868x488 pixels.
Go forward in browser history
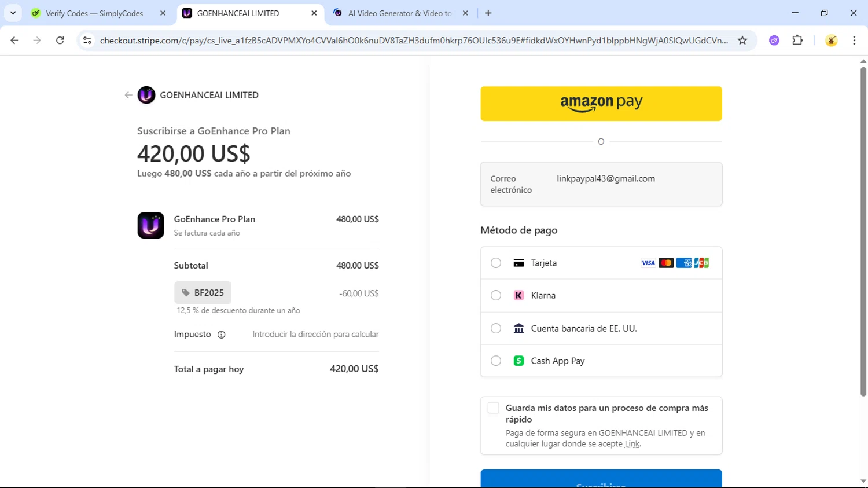[37, 41]
